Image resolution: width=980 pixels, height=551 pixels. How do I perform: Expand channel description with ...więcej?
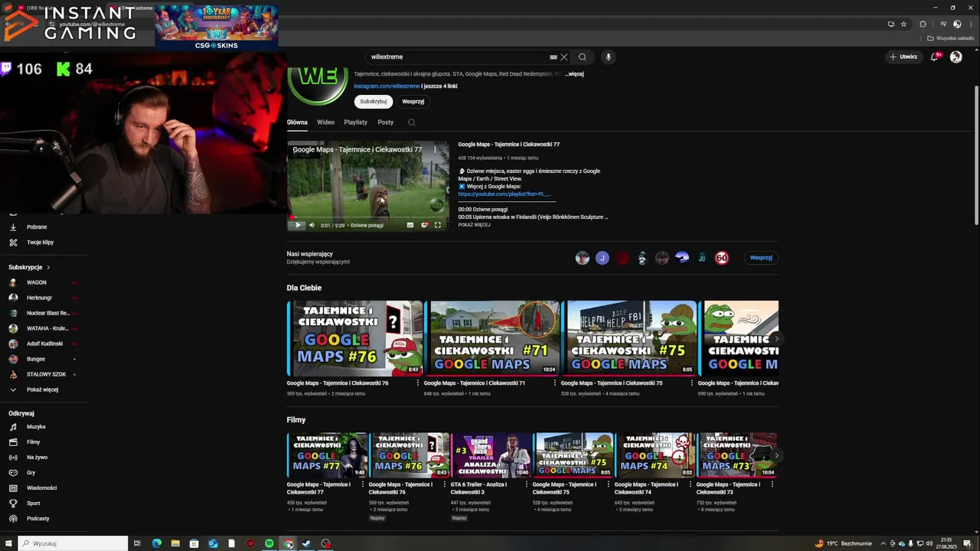(574, 74)
